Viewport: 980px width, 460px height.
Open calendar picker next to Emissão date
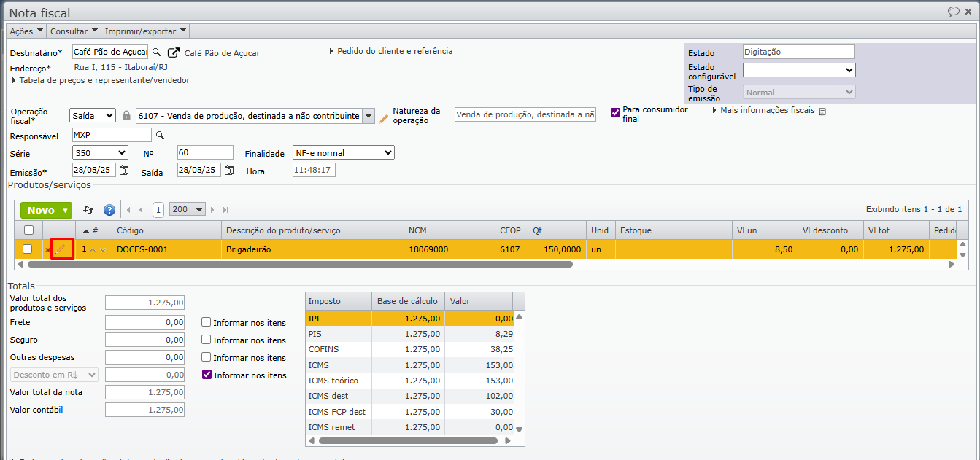(x=124, y=171)
